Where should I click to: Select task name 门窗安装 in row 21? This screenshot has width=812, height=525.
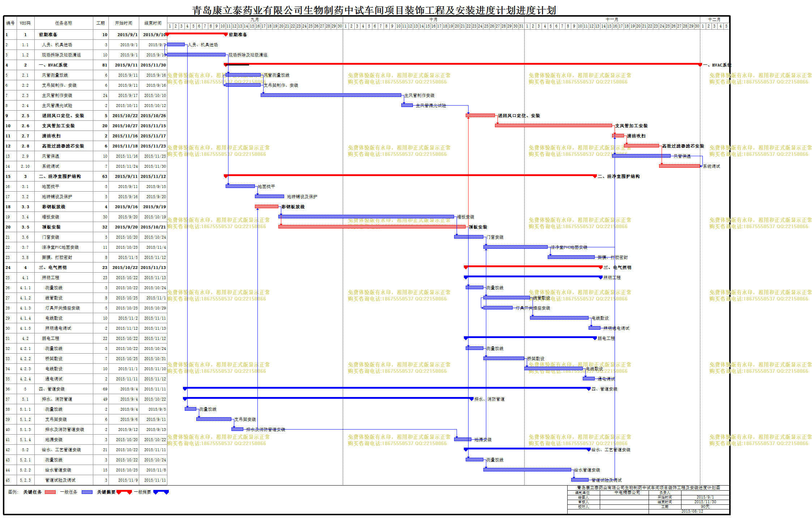pos(51,237)
